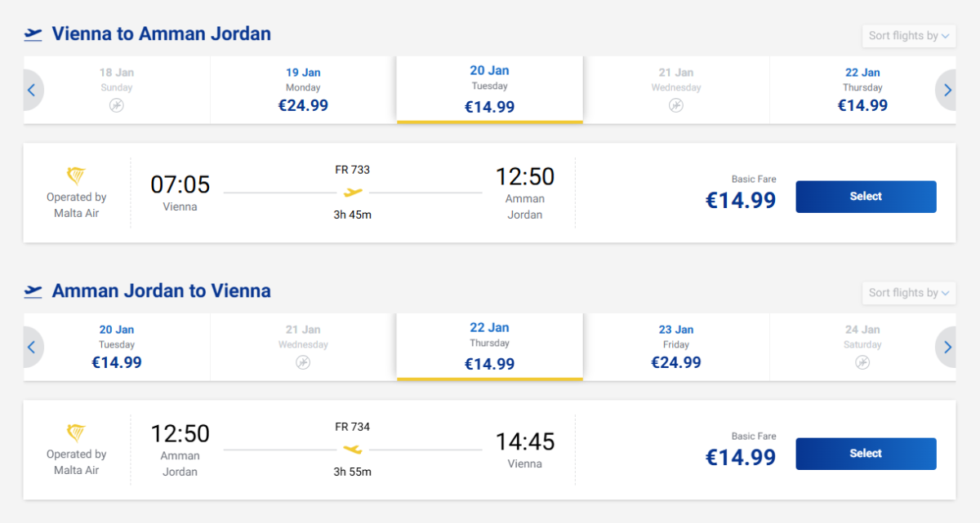
Task: Show later return dates with right arrow
Action: pyautogui.click(x=947, y=348)
